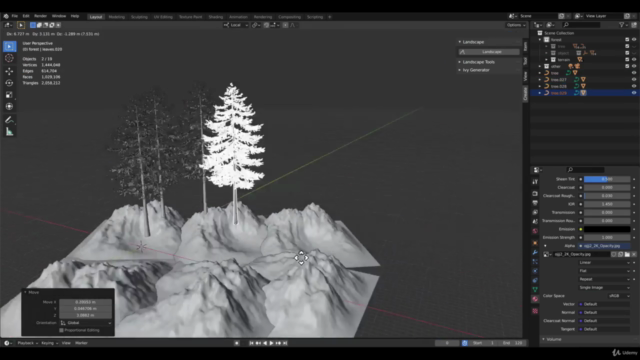Open the Linear interpolation dropdown
Screen dimensions: 640x360
pyautogui.click(x=604, y=262)
